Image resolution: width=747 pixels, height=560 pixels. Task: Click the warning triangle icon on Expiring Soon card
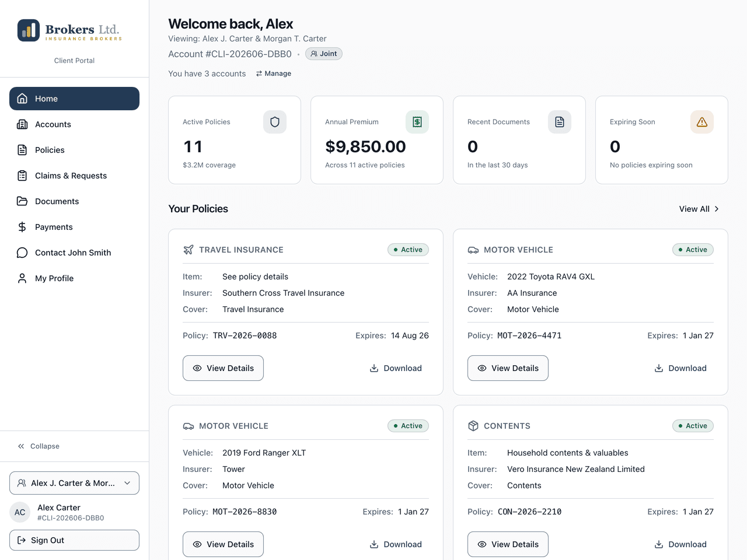702,122
